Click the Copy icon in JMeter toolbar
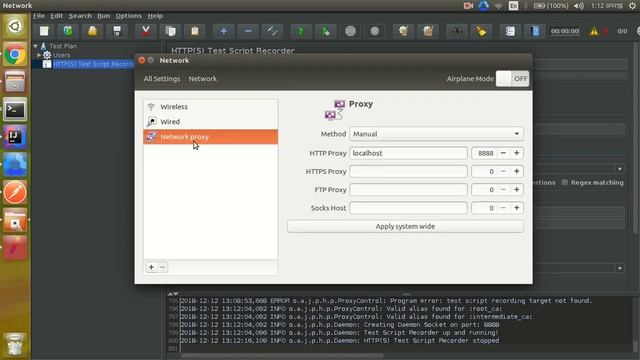Image resolution: width=640 pixels, height=360 pixels. tap(170, 31)
